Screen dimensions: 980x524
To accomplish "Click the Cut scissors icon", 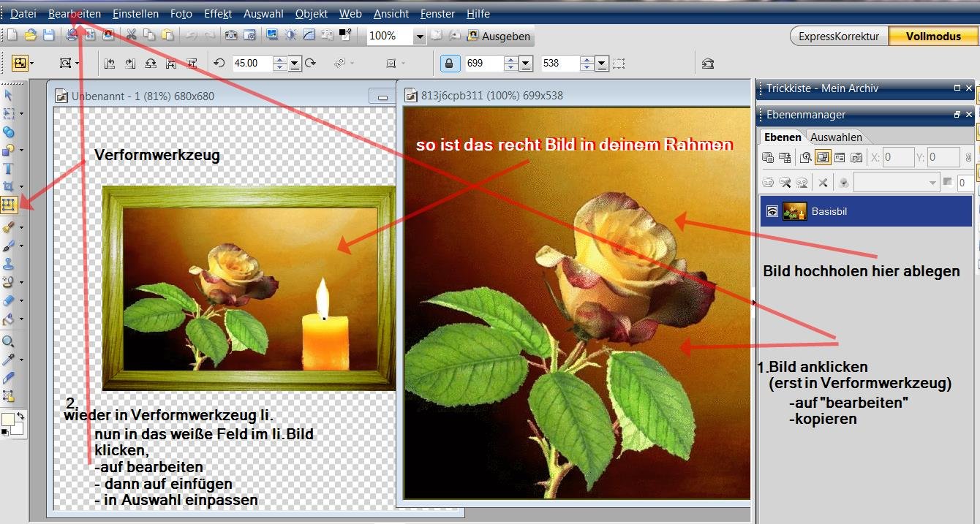I will 131,35.
